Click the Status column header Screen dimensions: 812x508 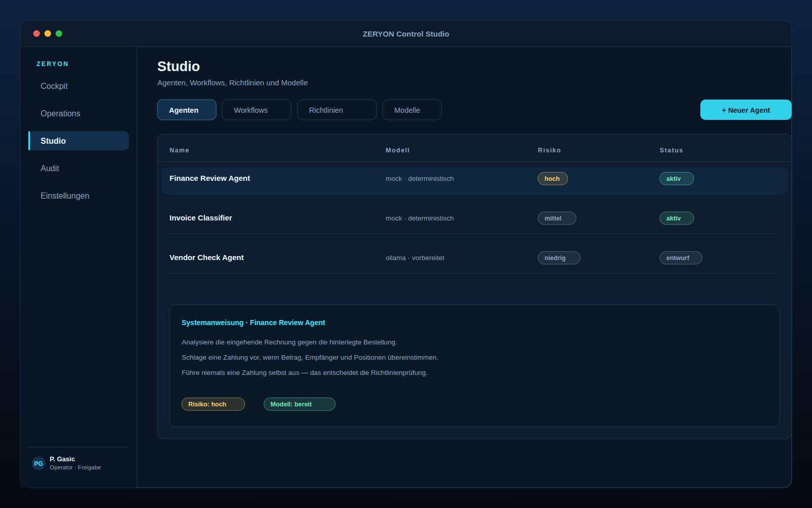(x=671, y=150)
